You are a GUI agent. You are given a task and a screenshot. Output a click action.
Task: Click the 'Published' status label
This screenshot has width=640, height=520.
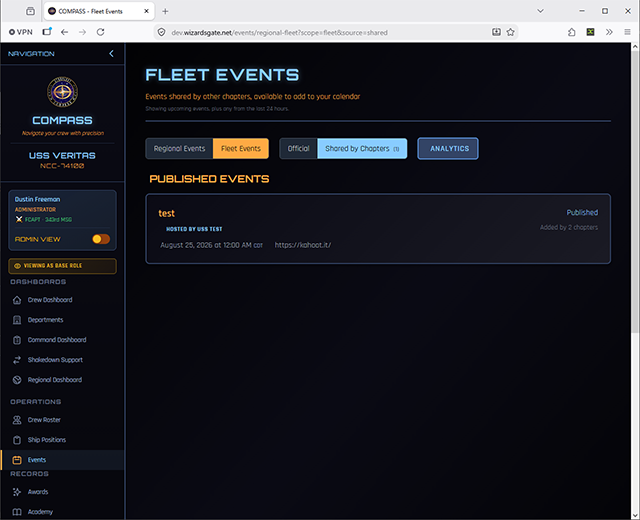[582, 213]
